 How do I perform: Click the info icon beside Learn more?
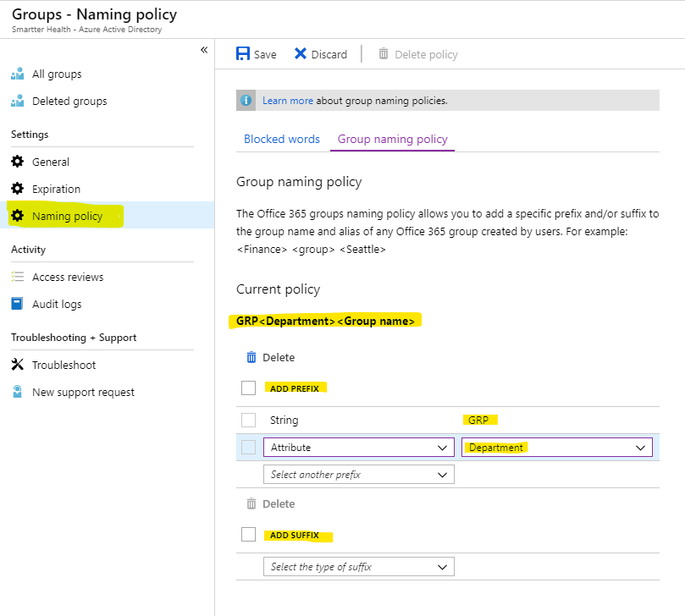pyautogui.click(x=246, y=101)
